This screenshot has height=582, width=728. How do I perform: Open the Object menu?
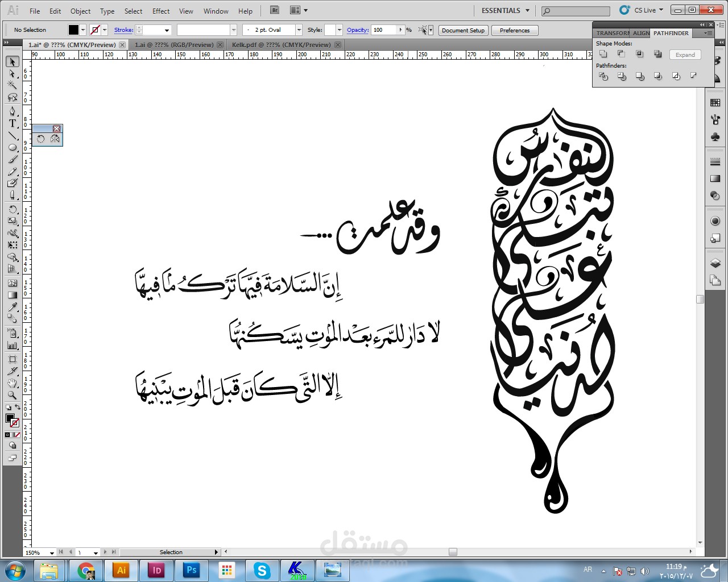[80, 11]
